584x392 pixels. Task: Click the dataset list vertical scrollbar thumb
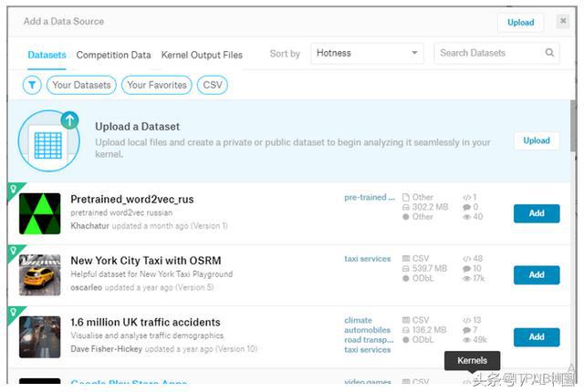[573, 126]
